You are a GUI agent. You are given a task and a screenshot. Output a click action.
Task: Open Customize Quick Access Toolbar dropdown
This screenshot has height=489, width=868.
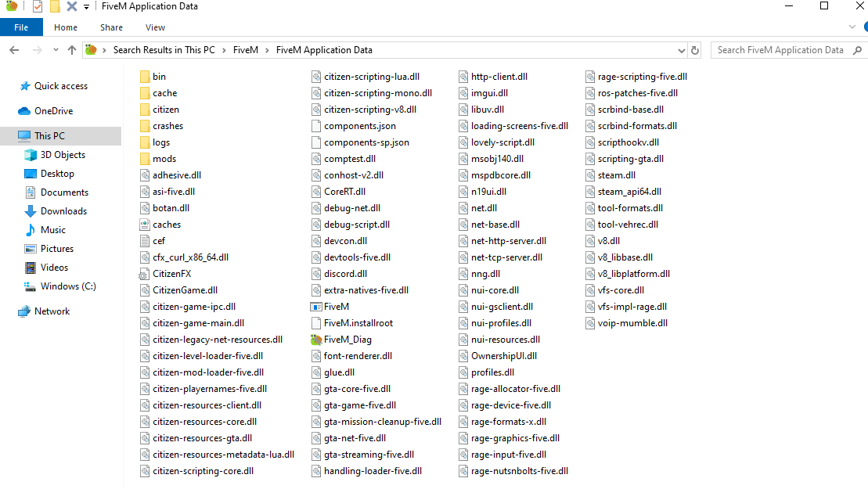tap(86, 6)
